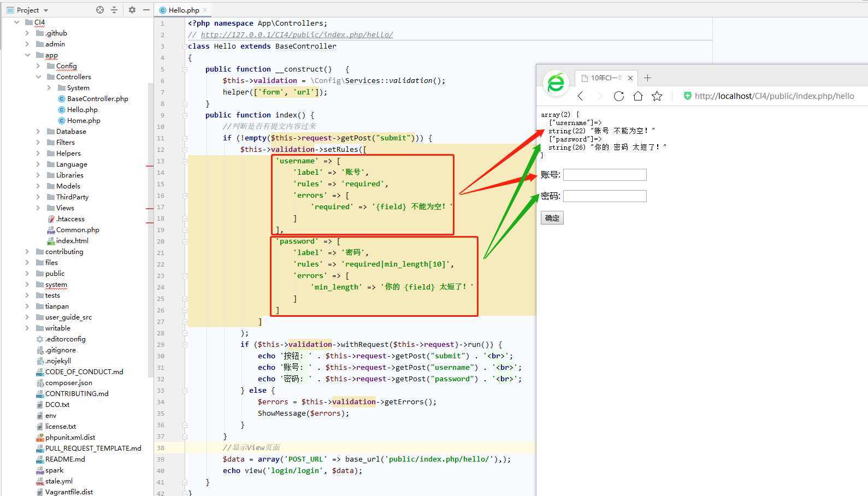Go to browser home page
Viewport: 868px width, 496px height.
pos(637,96)
